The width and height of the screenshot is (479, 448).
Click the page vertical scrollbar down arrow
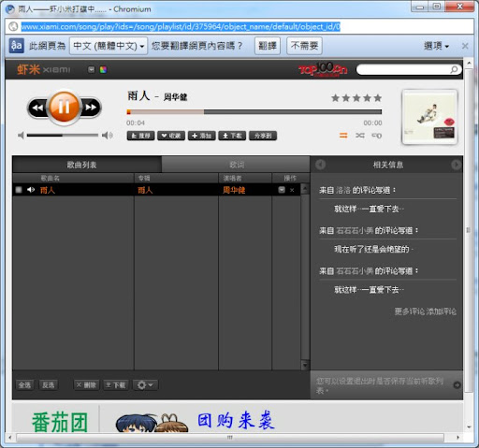pyautogui.click(x=469, y=427)
